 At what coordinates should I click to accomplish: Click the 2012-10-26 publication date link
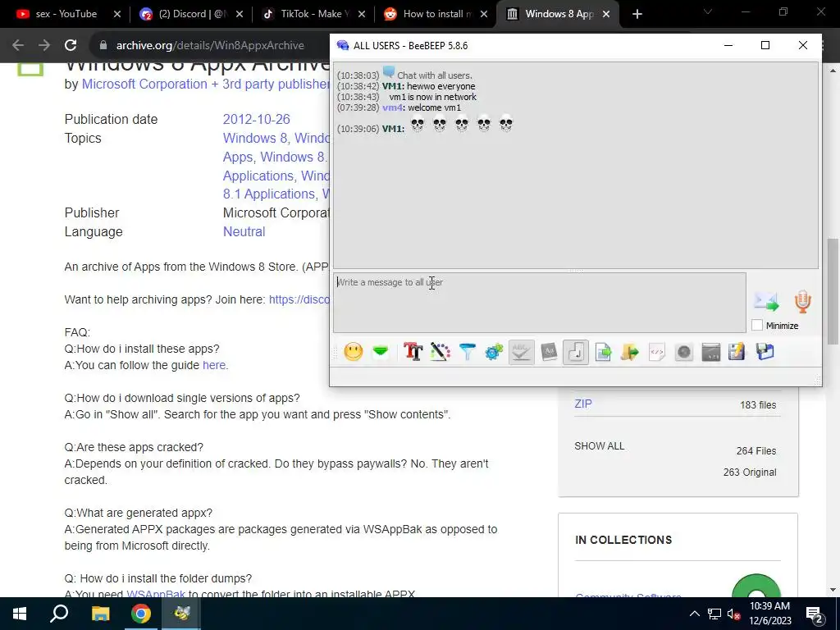click(x=256, y=119)
